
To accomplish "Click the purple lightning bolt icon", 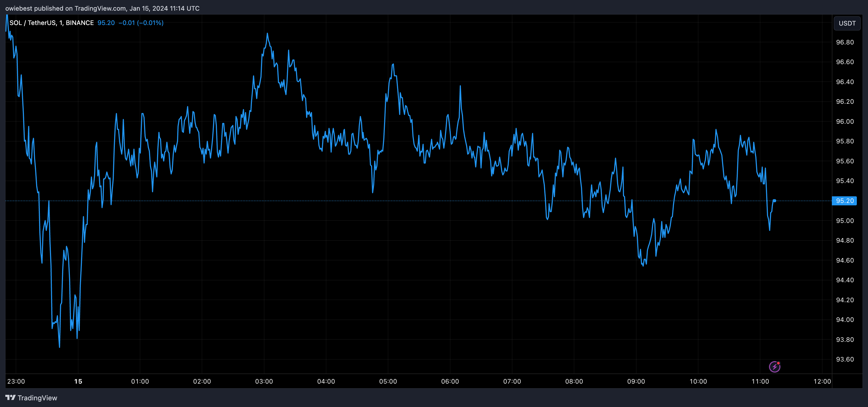I will [775, 367].
